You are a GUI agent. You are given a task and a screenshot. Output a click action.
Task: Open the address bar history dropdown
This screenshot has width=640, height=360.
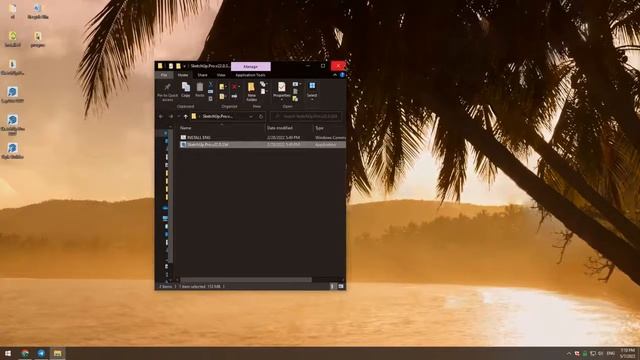click(251, 116)
